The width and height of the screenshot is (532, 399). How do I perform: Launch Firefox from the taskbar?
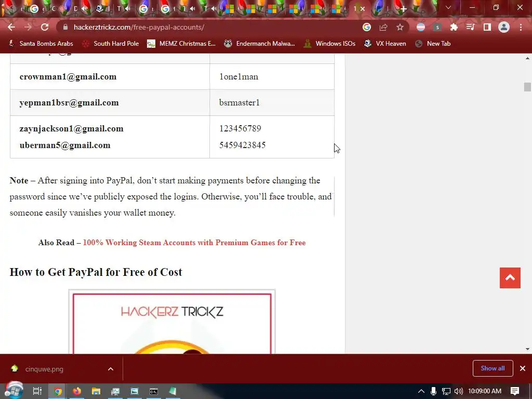pyautogui.click(x=77, y=391)
